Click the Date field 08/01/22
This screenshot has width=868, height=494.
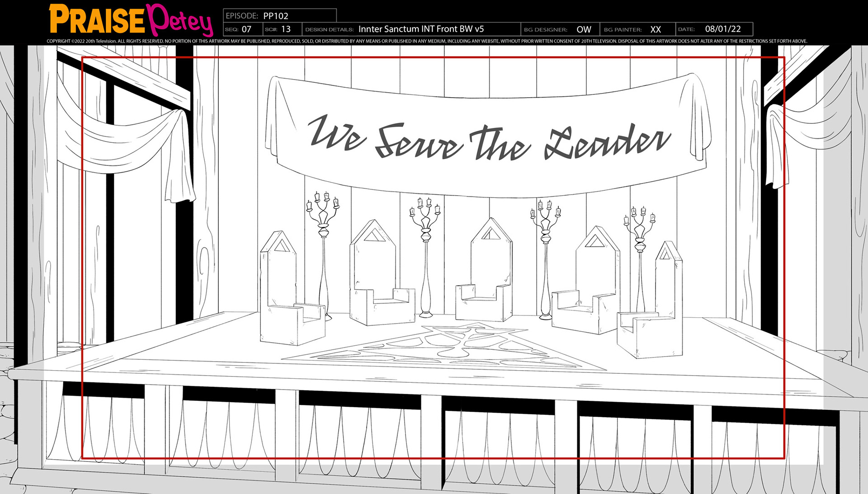[722, 29]
